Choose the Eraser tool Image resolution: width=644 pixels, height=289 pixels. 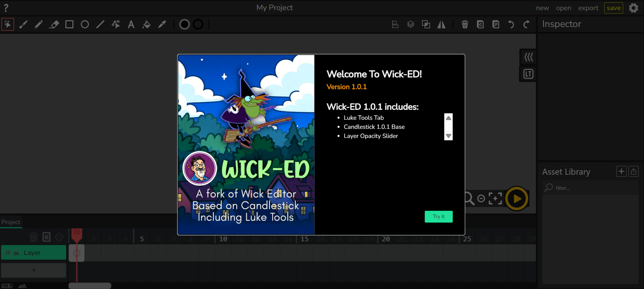pyautogui.click(x=54, y=24)
